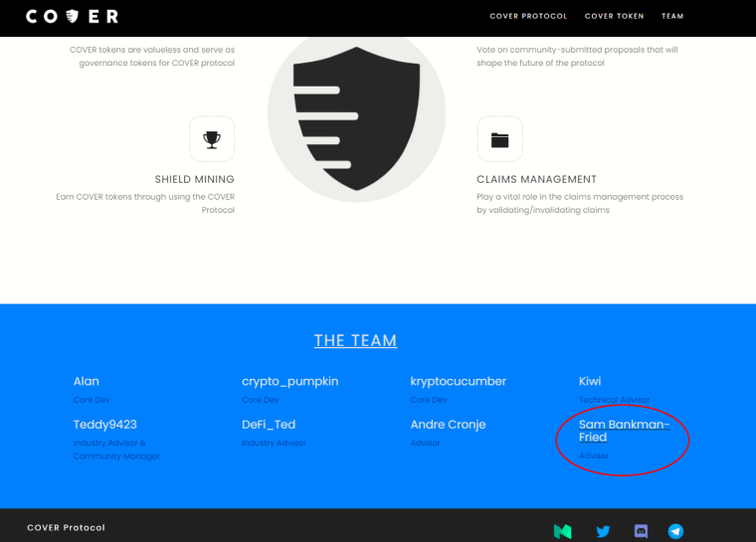Image resolution: width=756 pixels, height=542 pixels.
Task: Click 'Play a vital role in the claims' text
Action: point(580,203)
